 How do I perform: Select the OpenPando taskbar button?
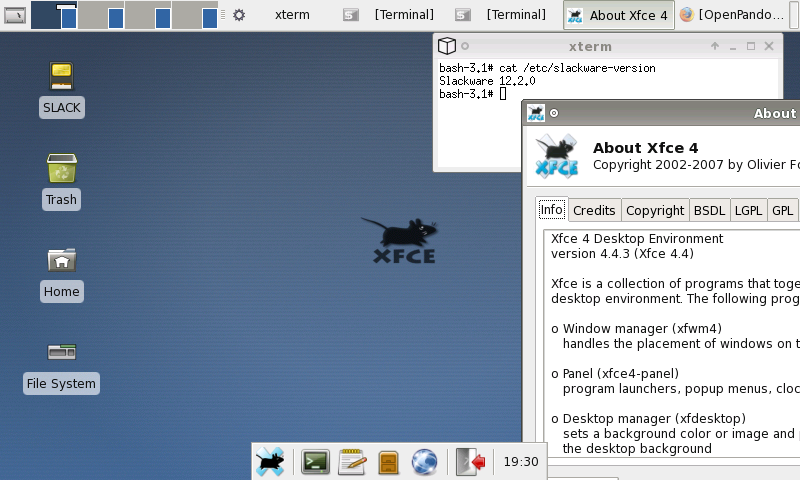tap(736, 15)
